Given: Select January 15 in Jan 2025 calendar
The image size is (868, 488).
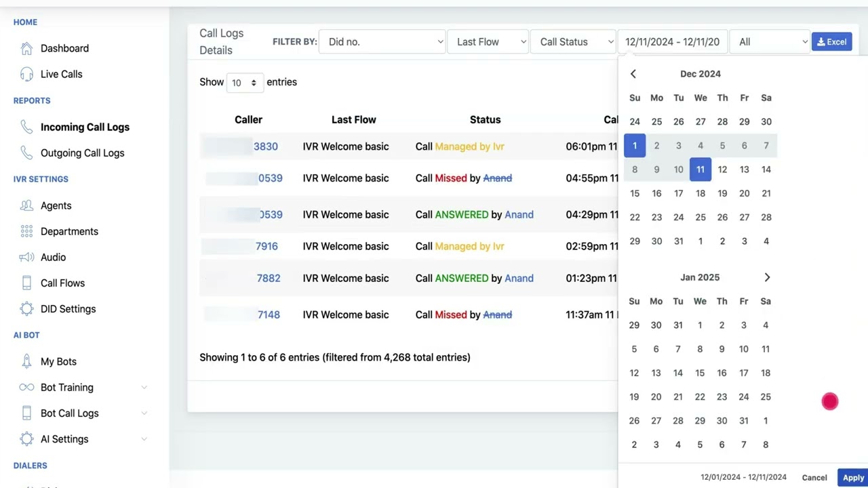Looking at the screenshot, I should pyautogui.click(x=700, y=373).
